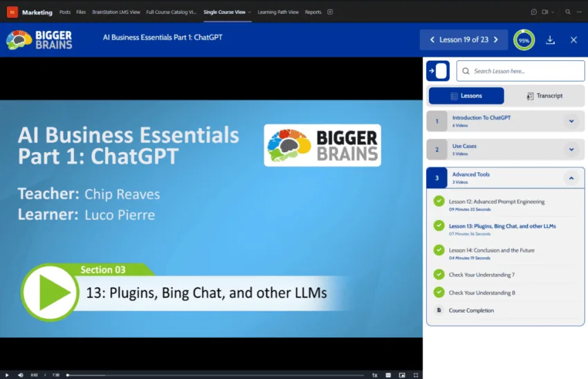Open Check Your Understanding 7
Image resolution: width=588 pixels, height=379 pixels.
tap(481, 275)
